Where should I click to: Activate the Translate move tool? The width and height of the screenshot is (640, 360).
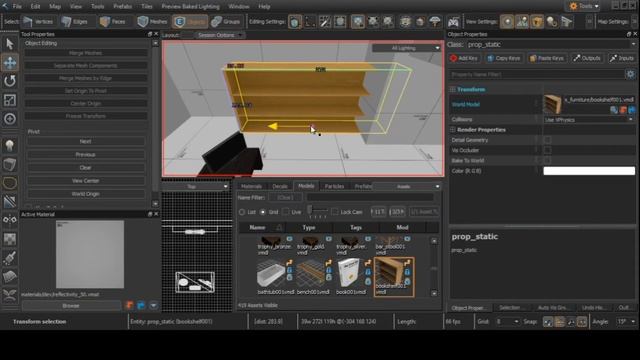pyautogui.click(x=10, y=62)
